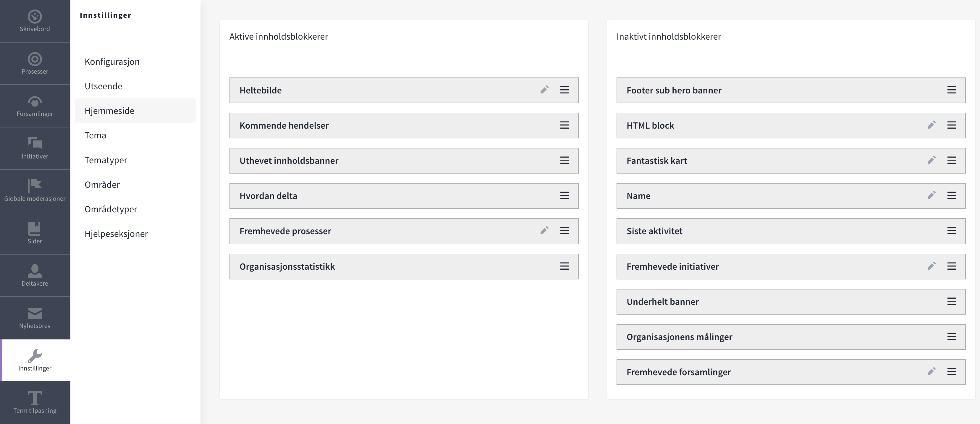This screenshot has height=424, width=980.
Task: Select the Utseende menu entry
Action: [x=104, y=86]
